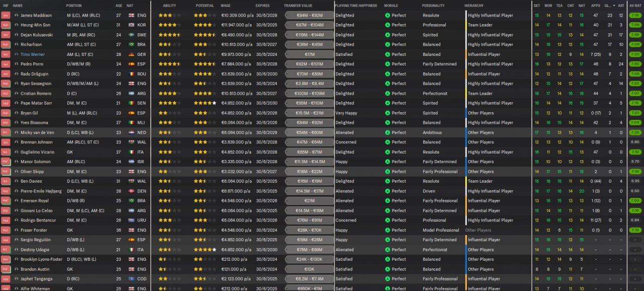This screenshot has height=291, width=644.
Task: Sort by the Hierarchy column header
Action: coord(474,5)
